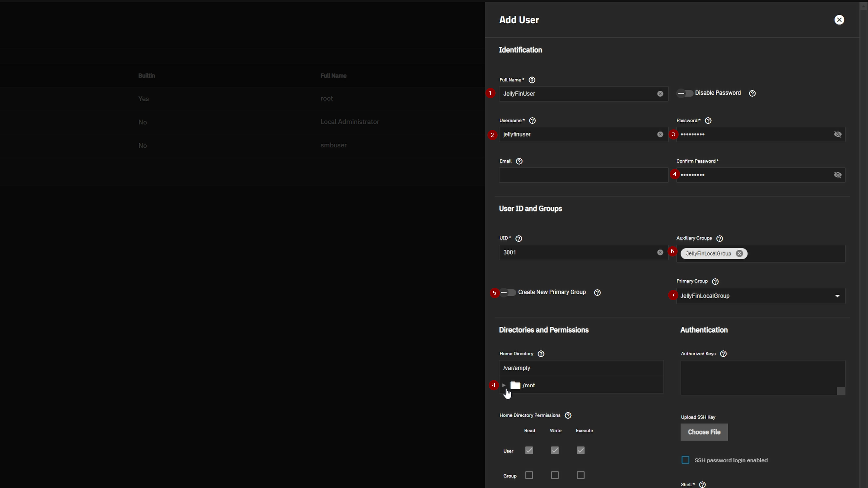Image resolution: width=868 pixels, height=488 pixels.
Task: Clear the Username field
Action: pyautogui.click(x=660, y=135)
